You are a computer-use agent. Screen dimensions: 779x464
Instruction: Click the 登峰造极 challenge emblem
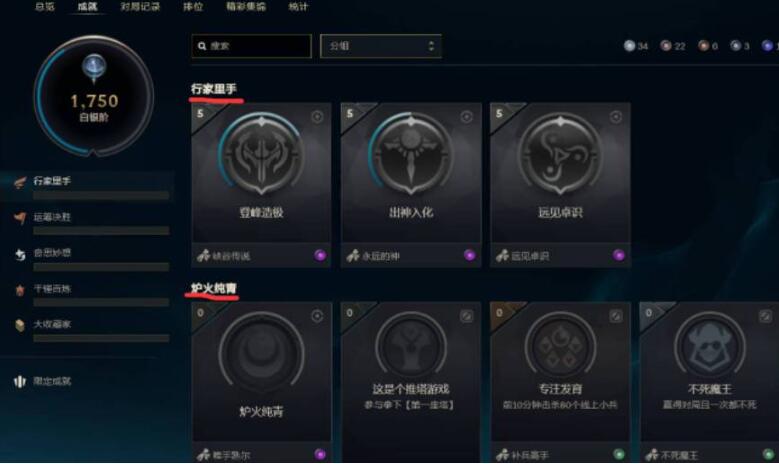tap(261, 154)
